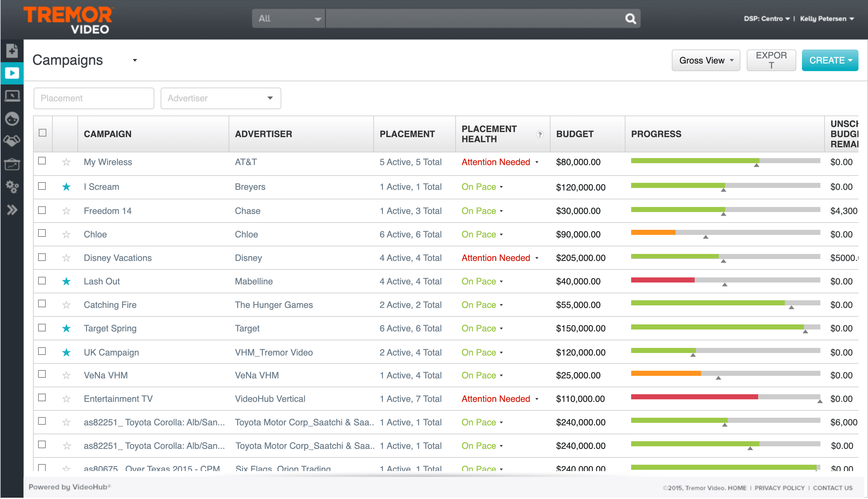The width and height of the screenshot is (868, 499).
Task: Open the My Wireless campaign link
Action: pos(108,162)
